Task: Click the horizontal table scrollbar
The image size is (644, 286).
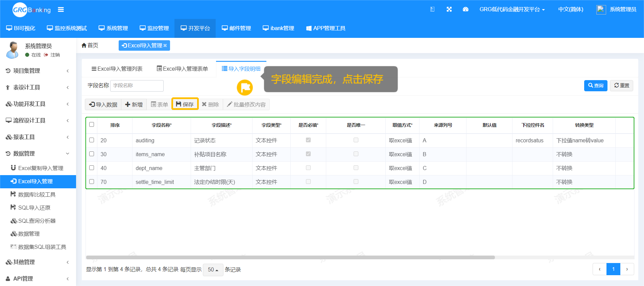Action: [x=290, y=257]
